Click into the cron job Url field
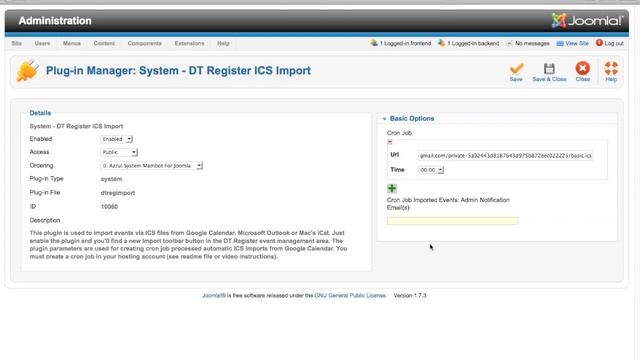 tap(506, 156)
